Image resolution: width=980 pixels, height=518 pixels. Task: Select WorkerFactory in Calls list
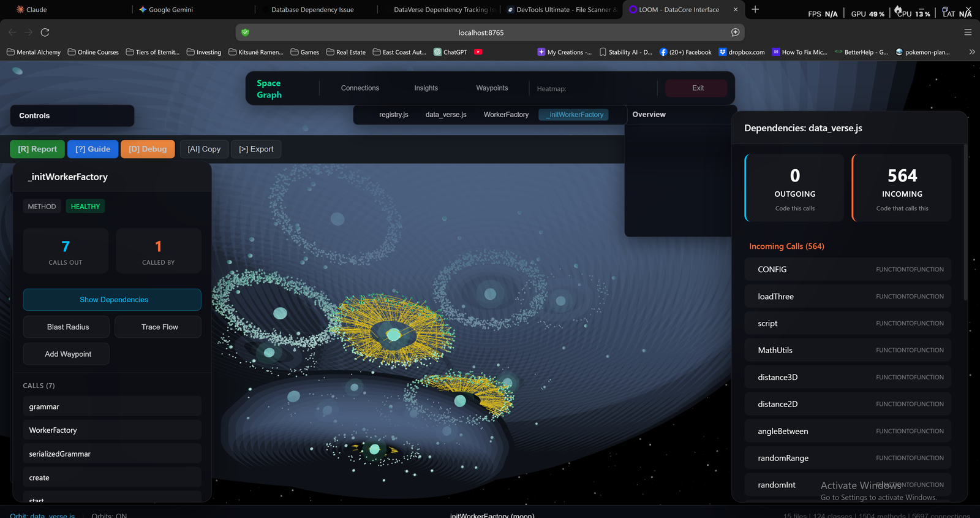click(x=112, y=430)
